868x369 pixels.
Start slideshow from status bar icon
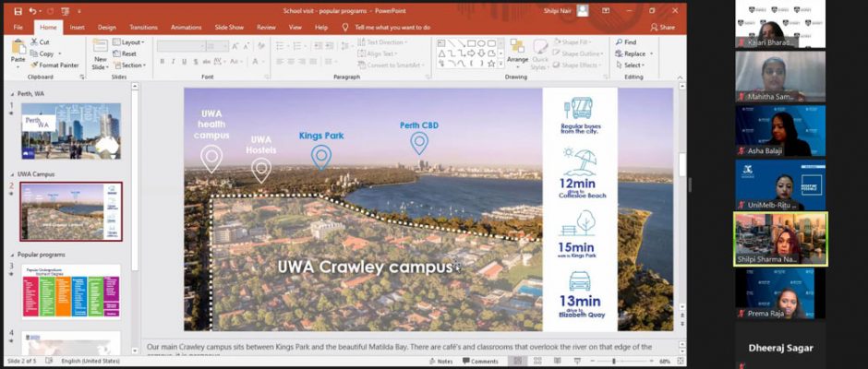[577, 362]
